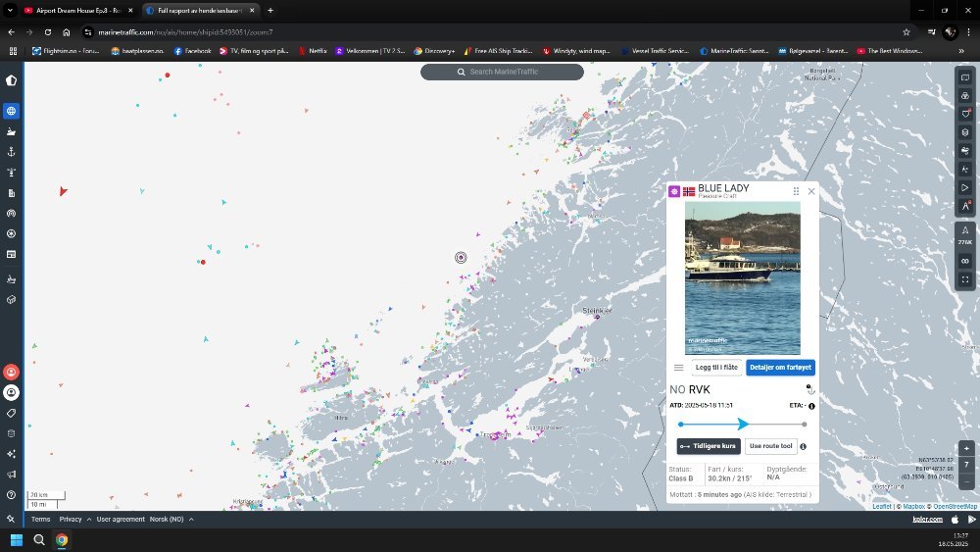Viewport: 980px width, 552px height.
Task: Open the price tag icon in left sidebar
Action: [x=11, y=413]
